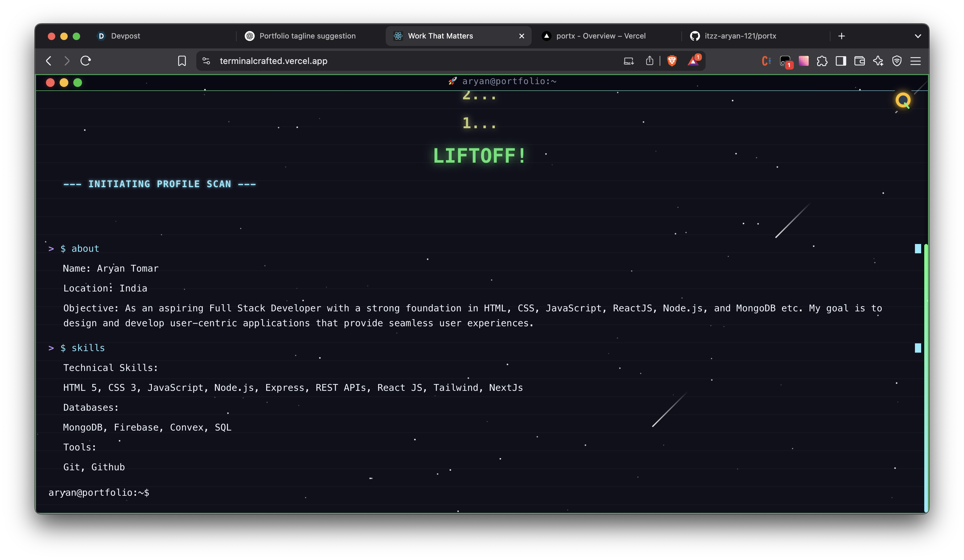The image size is (964, 560).
Task: Open the Extensions puzzle-piece menu
Action: click(822, 61)
